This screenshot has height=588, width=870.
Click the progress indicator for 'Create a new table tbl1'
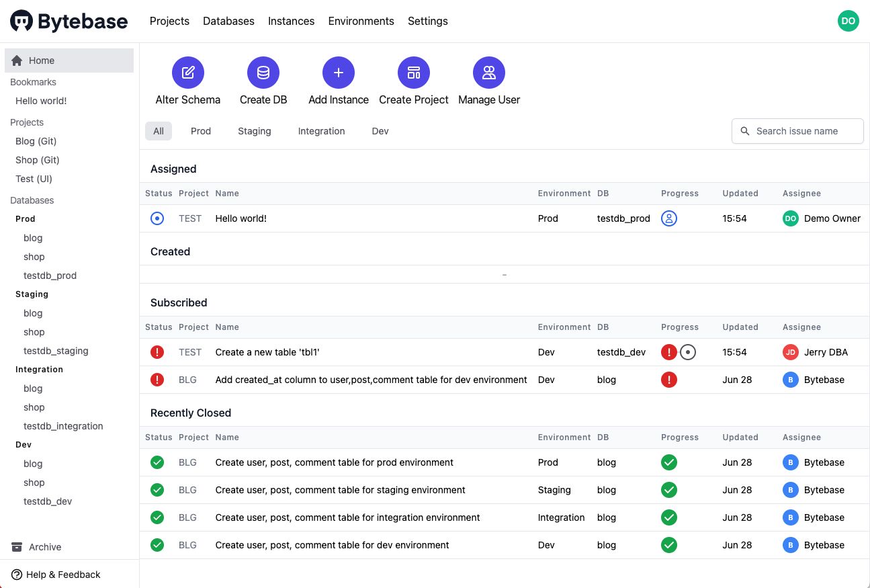[677, 351]
